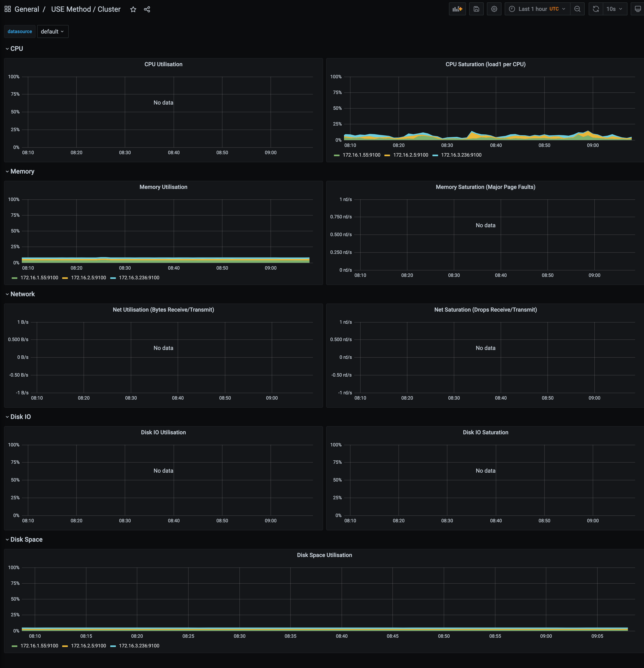Image resolution: width=644 pixels, height=668 pixels.
Task: Toggle the 172.16.3.236:9100 series in Disk Space legend
Action: [139, 646]
